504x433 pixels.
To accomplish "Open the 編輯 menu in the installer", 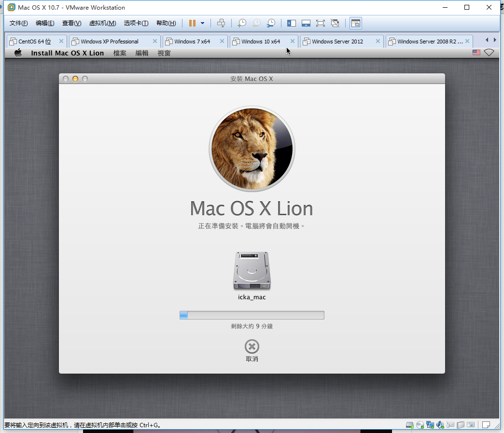I will click(x=142, y=53).
